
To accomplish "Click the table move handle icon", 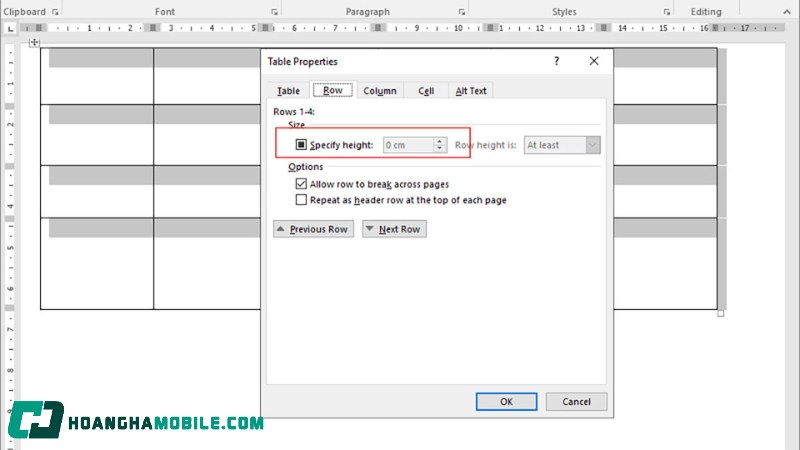I will [35, 43].
